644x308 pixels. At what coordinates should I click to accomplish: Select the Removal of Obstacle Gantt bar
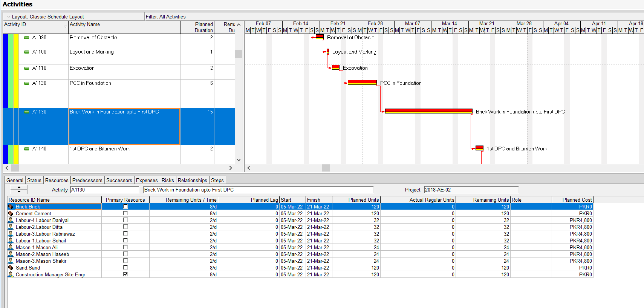(320, 37)
